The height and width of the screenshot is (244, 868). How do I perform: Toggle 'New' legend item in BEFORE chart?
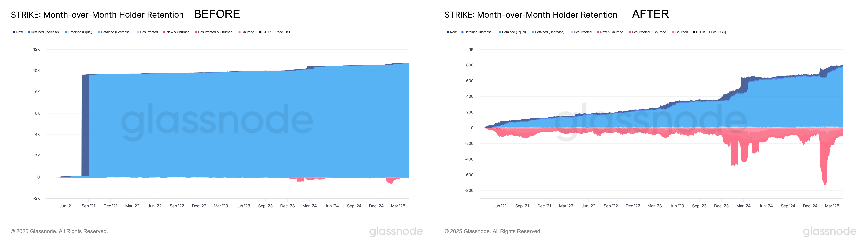tap(19, 32)
